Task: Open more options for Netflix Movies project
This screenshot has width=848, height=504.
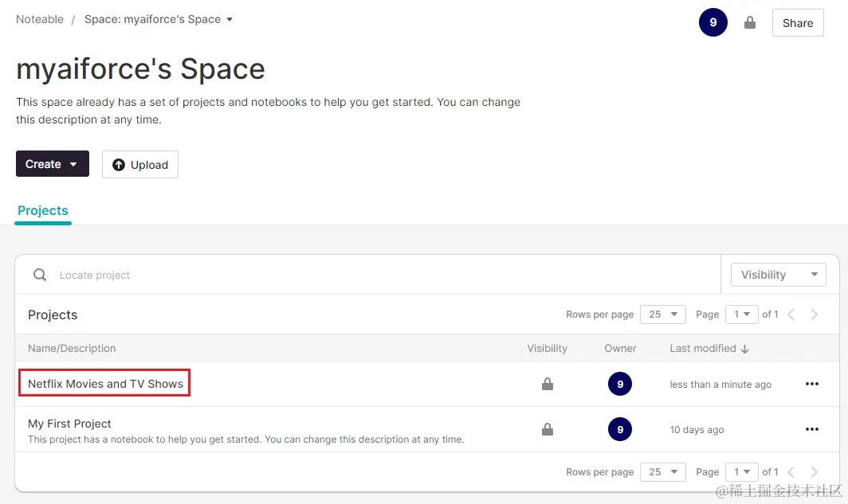Action: [x=812, y=384]
